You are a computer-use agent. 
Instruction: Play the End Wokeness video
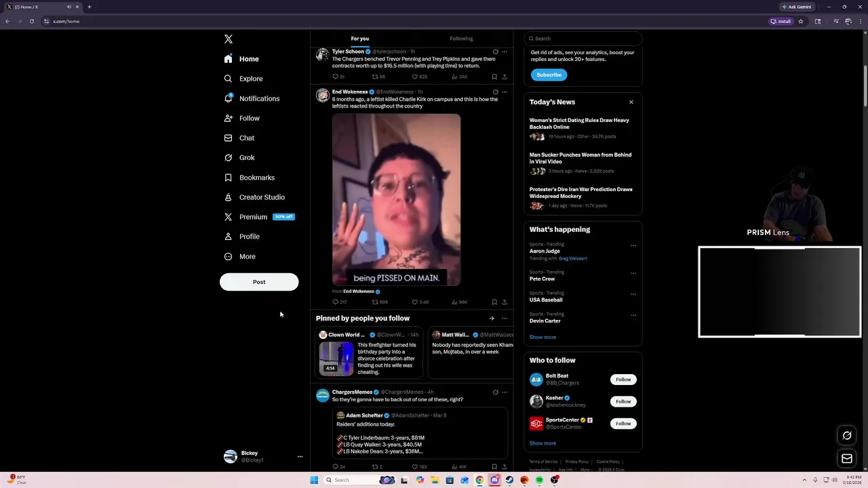point(396,200)
